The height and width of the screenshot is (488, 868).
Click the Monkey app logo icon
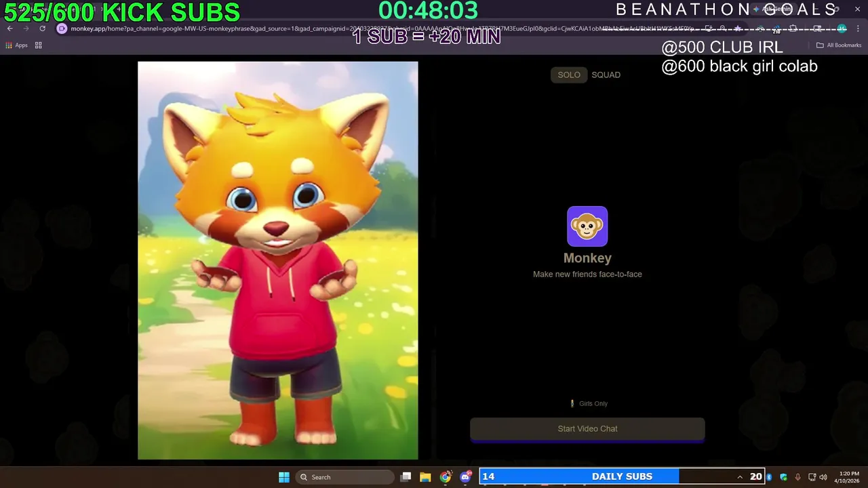click(x=587, y=226)
